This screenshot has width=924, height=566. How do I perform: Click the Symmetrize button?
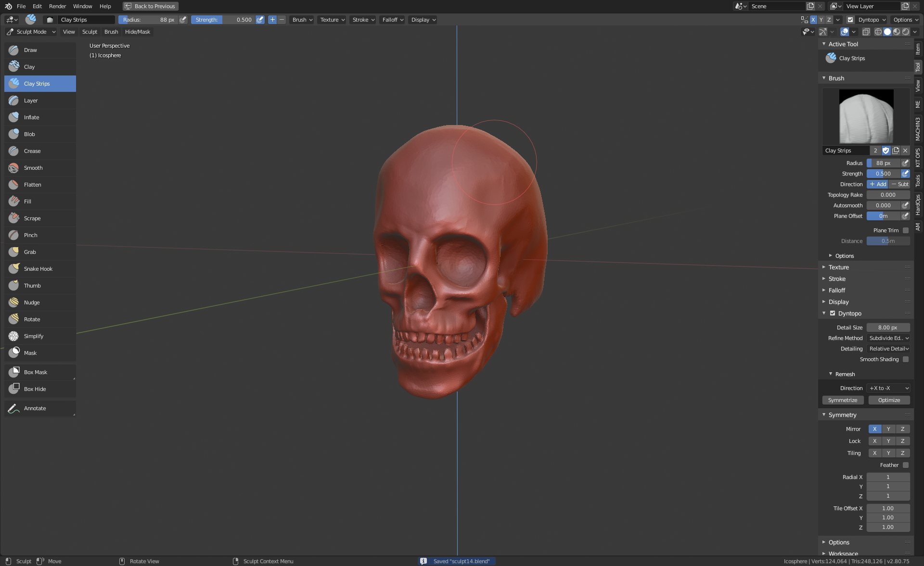pyautogui.click(x=843, y=400)
